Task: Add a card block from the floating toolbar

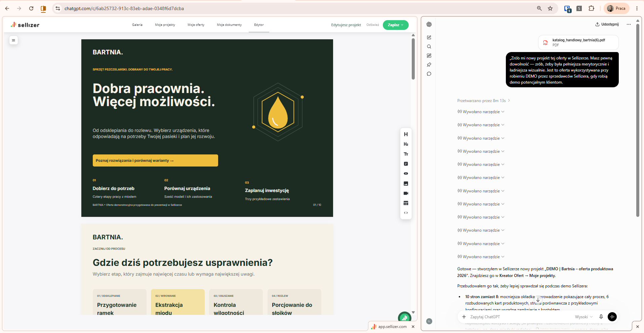Action: [x=406, y=164]
